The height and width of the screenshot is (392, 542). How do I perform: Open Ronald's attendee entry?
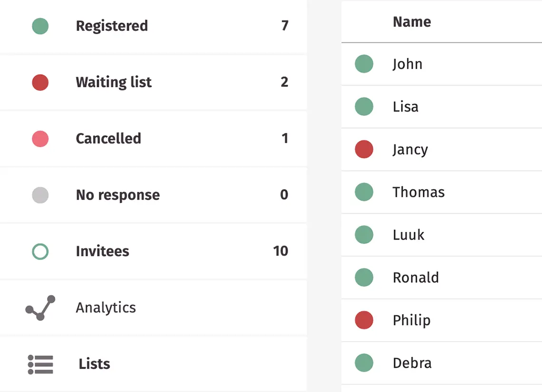[x=416, y=278]
